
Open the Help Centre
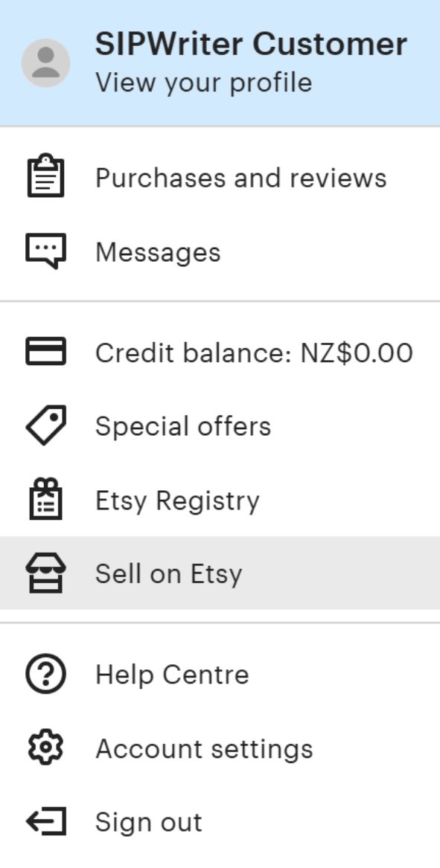170,674
